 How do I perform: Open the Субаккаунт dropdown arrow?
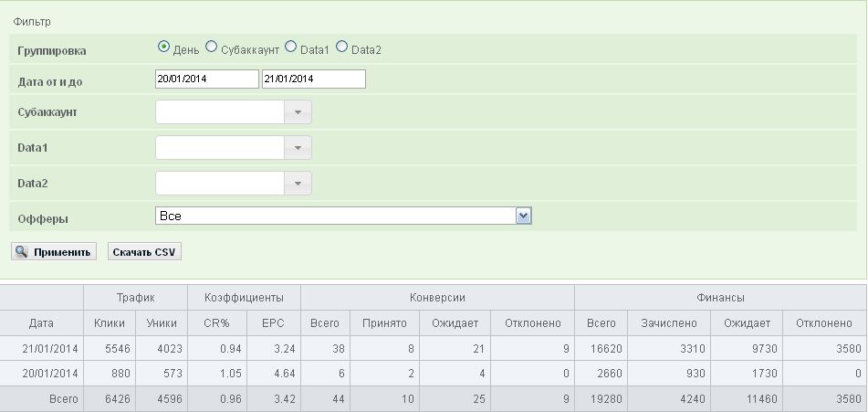[x=298, y=112]
